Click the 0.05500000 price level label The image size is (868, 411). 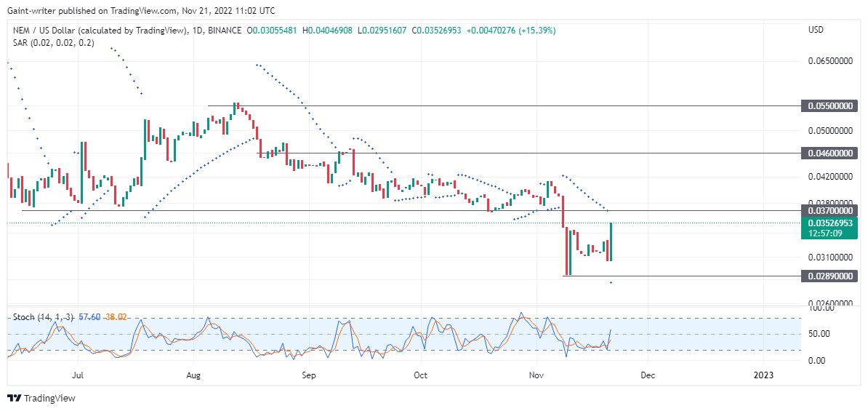(x=829, y=105)
